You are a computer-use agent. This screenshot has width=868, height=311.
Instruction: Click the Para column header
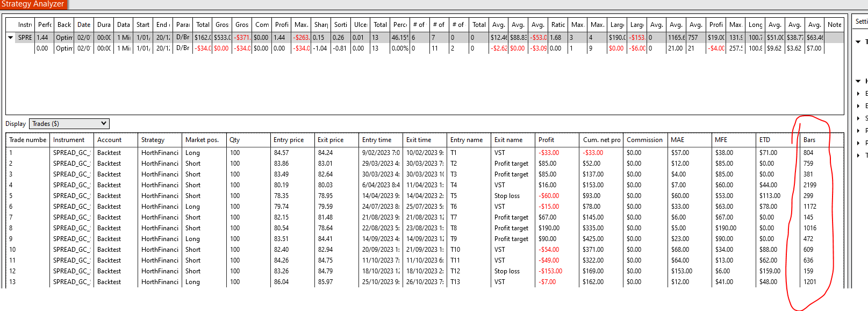[183, 25]
